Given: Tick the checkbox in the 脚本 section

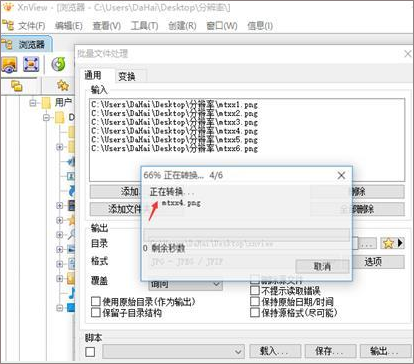Looking at the screenshot, I should pyautogui.click(x=90, y=352).
